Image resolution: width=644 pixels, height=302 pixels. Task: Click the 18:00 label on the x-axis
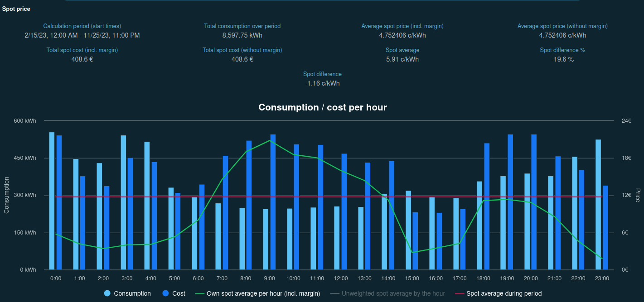[x=483, y=278]
